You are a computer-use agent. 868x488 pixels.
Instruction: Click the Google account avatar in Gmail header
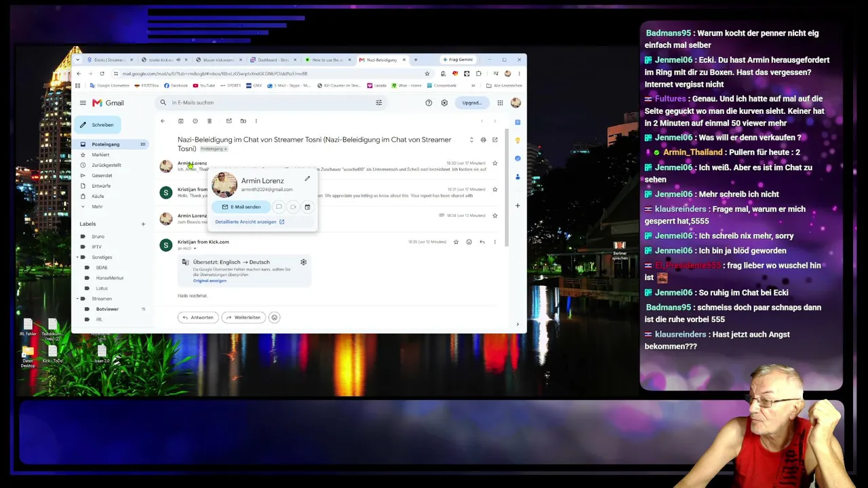(x=516, y=103)
